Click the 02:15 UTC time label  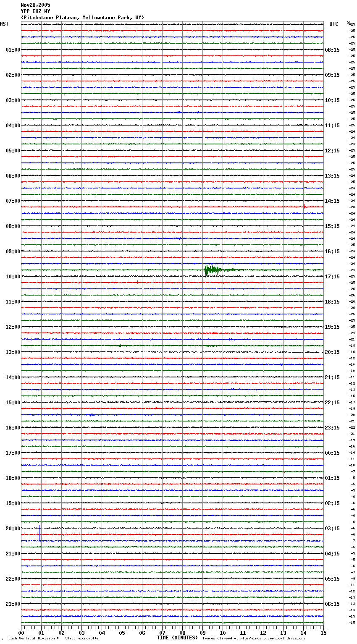332,503
